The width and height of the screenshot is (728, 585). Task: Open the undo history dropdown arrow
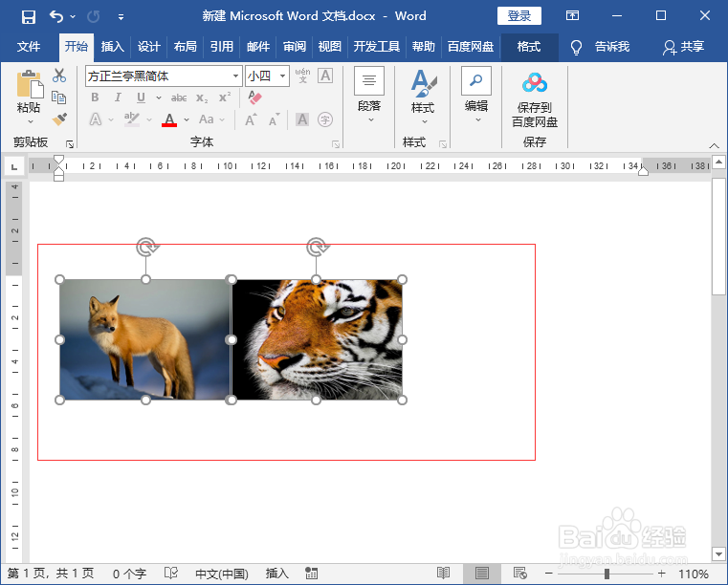(73, 16)
